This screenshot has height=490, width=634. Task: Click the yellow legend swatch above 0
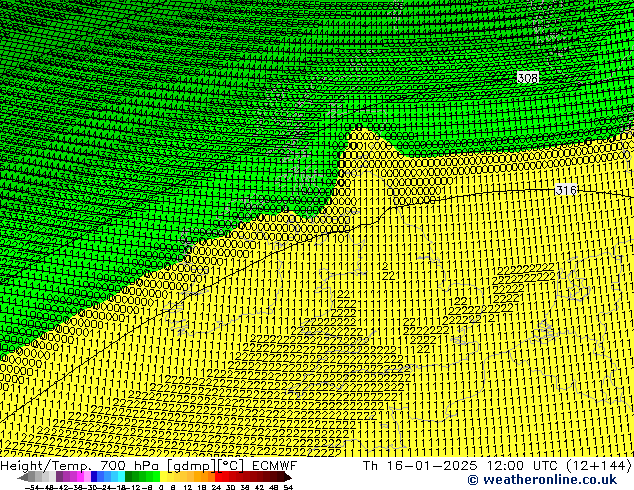(164, 476)
